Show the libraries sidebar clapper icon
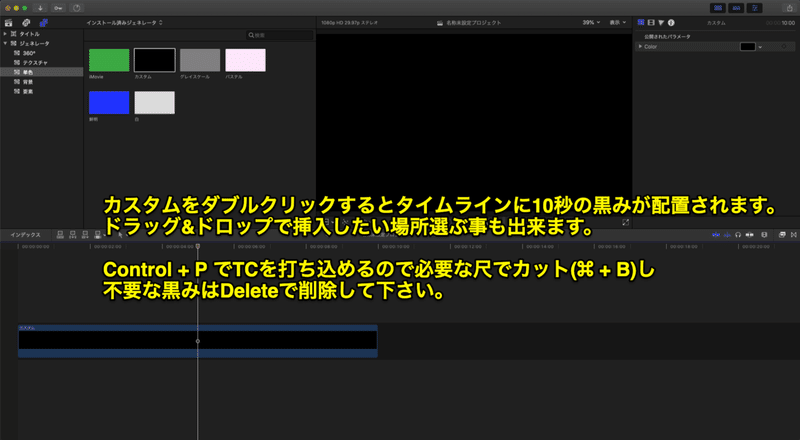The image size is (800, 440). click(x=9, y=23)
